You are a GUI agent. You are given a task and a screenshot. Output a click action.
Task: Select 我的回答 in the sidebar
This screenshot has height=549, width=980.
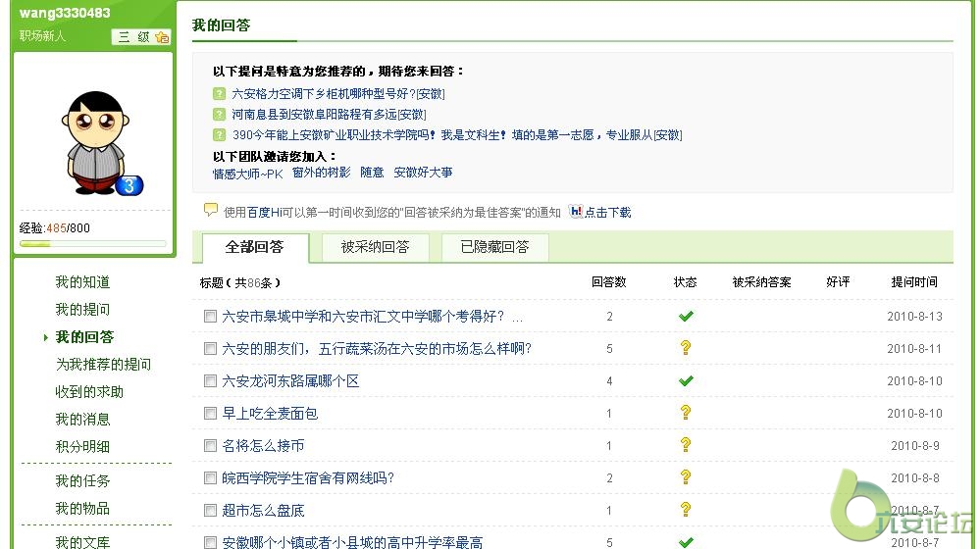[x=84, y=337]
